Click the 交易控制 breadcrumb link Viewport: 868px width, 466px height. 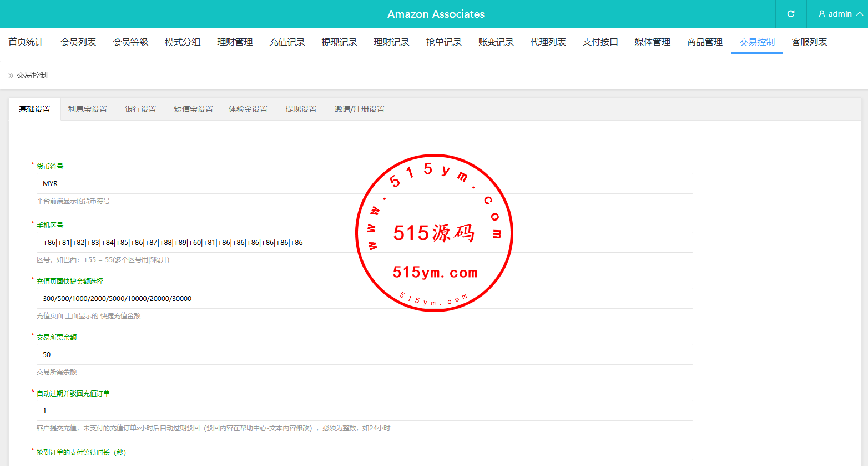tap(32, 75)
